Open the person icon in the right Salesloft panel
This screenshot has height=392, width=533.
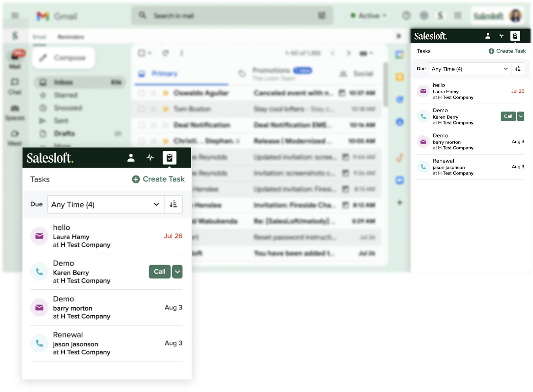click(x=488, y=36)
